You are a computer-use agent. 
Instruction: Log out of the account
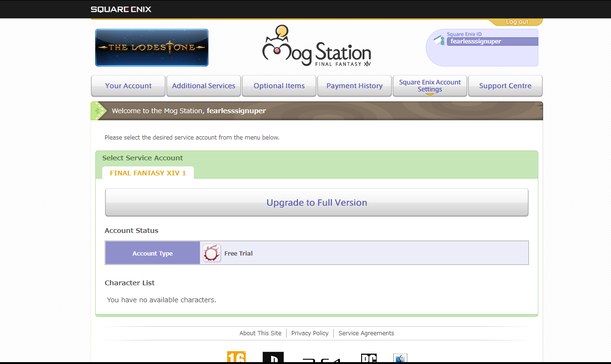[x=517, y=22]
